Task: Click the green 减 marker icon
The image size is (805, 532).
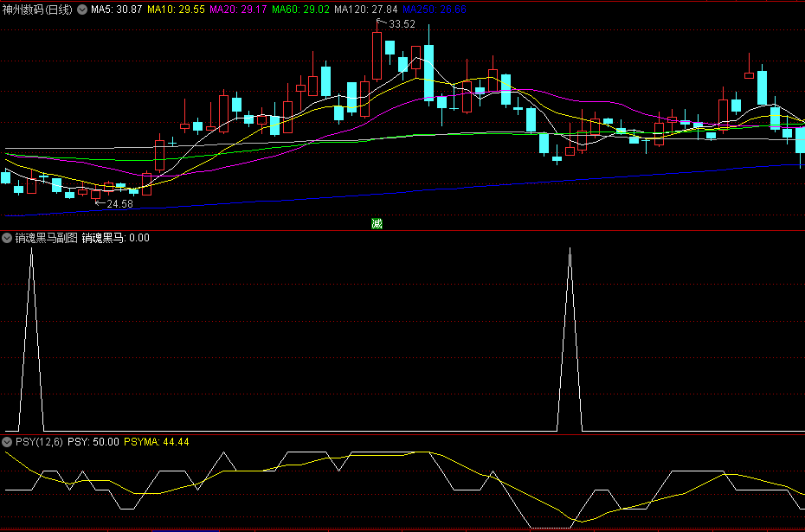Action: 377,224
